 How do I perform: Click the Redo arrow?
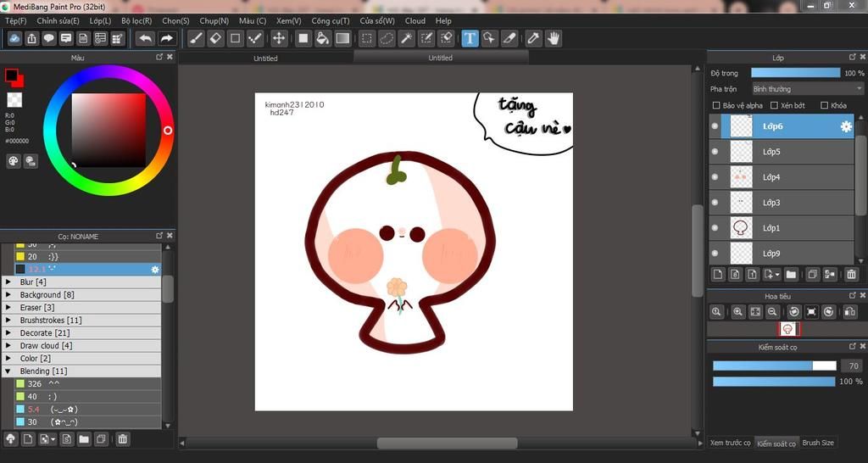[166, 38]
